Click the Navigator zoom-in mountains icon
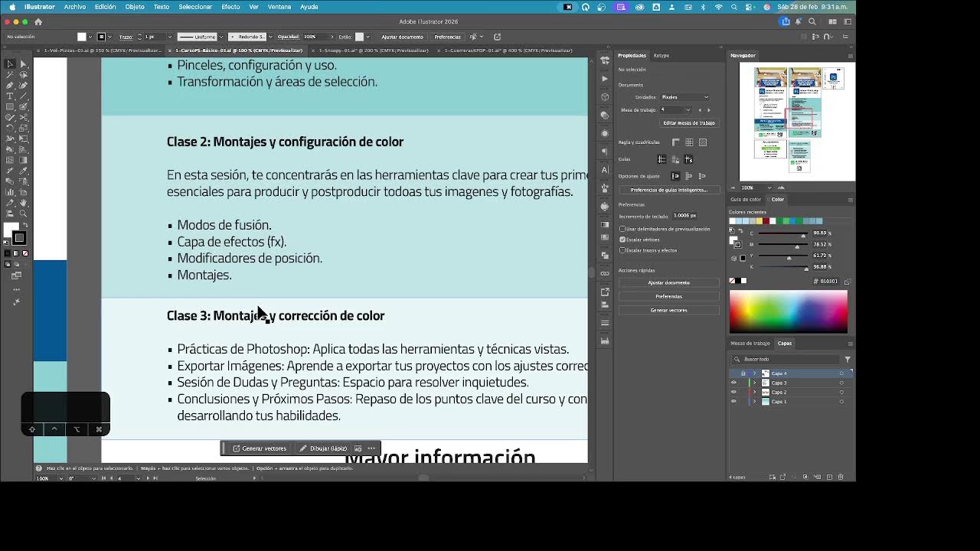The height and width of the screenshot is (551, 980). point(782,187)
